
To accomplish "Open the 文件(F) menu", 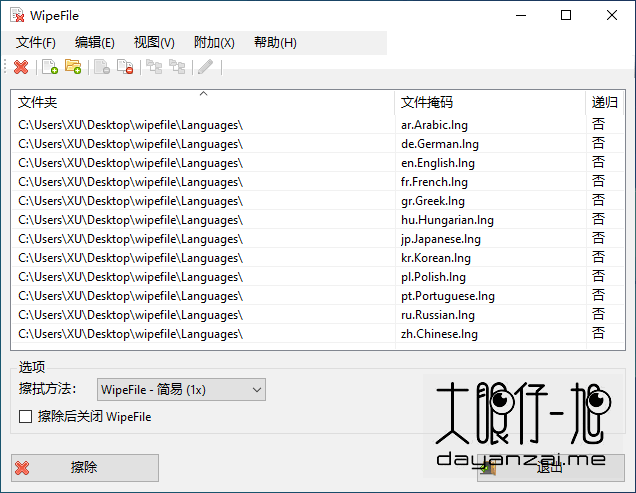I will (x=36, y=43).
